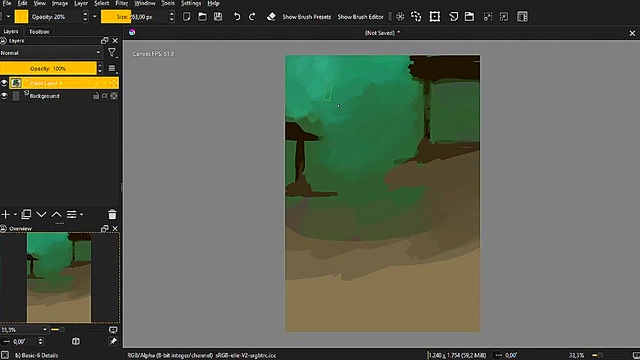Viewport: 640px width, 360px height.
Task: Toggle the dockers panel layout icon
Action: coord(522,16)
